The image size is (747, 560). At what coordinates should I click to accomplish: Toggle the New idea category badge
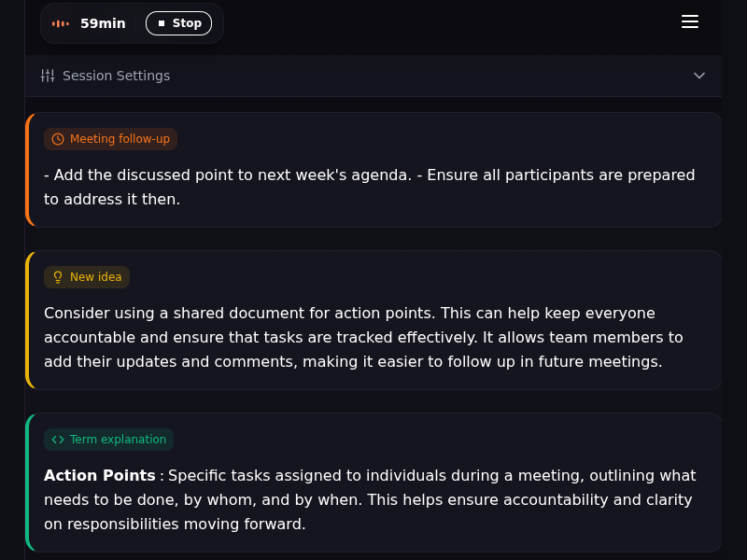(87, 276)
